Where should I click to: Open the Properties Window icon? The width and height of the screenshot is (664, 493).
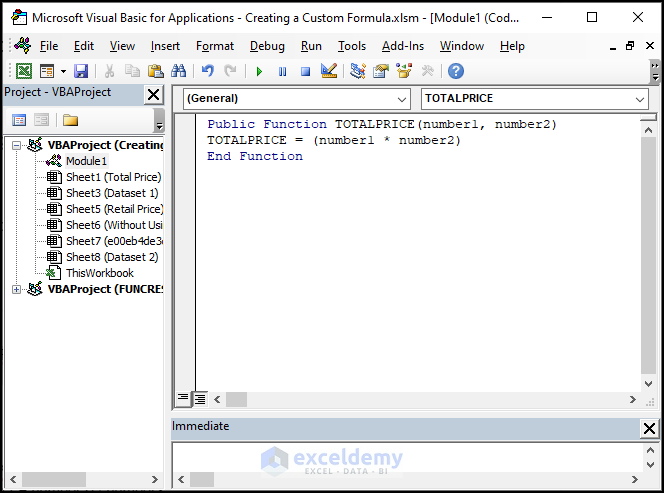click(x=381, y=71)
